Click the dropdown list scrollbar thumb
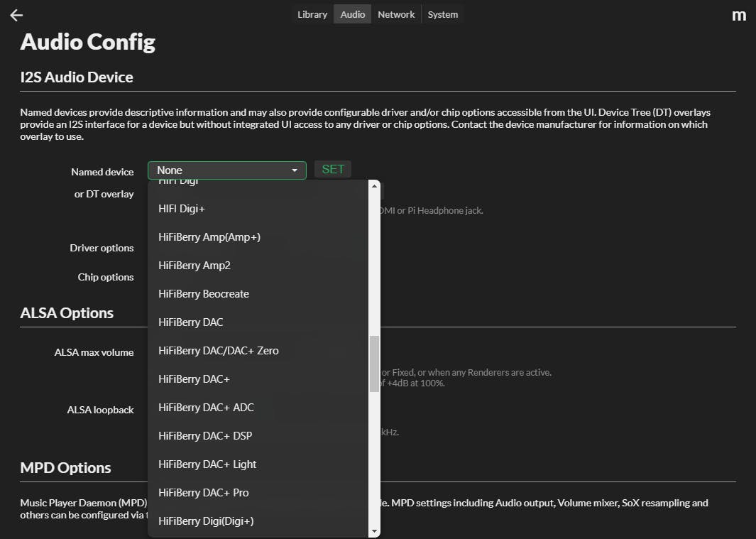 (374, 364)
